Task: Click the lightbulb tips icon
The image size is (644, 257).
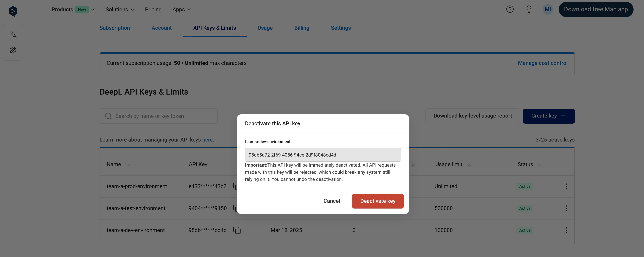Action: click(x=529, y=9)
